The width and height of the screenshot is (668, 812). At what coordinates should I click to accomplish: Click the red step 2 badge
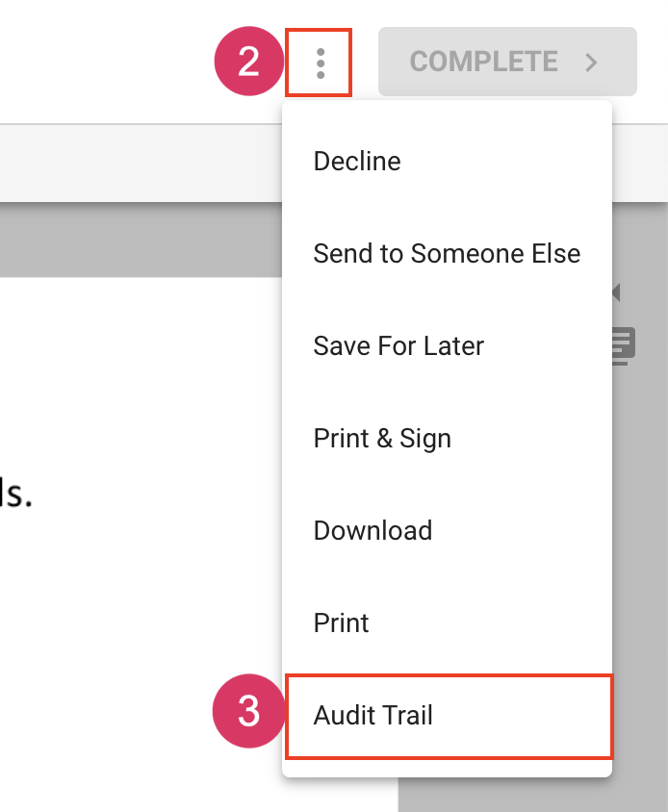248,63
